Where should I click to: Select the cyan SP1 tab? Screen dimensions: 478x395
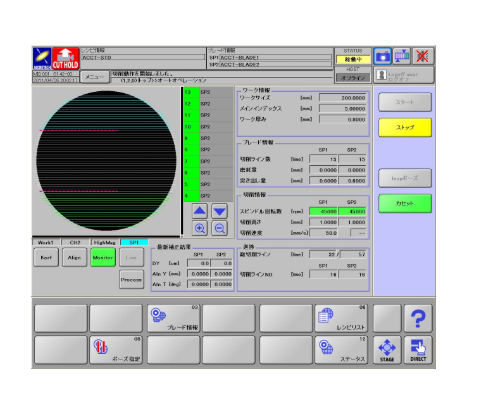click(134, 242)
